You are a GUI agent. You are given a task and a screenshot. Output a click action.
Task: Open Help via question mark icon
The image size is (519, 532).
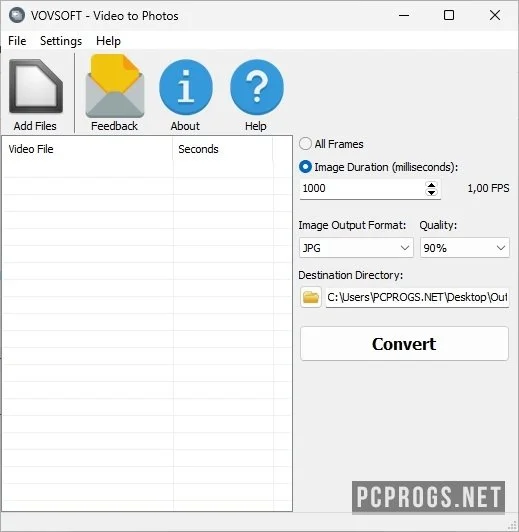tap(257, 87)
